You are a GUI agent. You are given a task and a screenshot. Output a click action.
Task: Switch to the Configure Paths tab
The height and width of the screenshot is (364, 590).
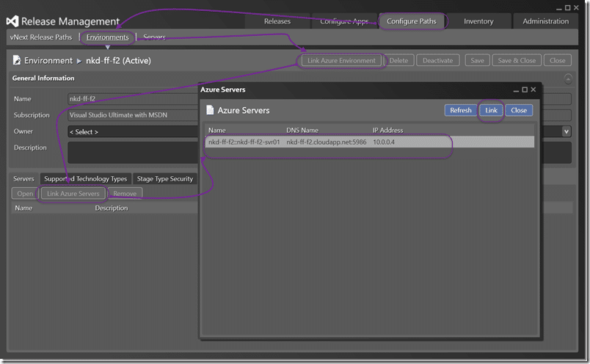tap(411, 21)
